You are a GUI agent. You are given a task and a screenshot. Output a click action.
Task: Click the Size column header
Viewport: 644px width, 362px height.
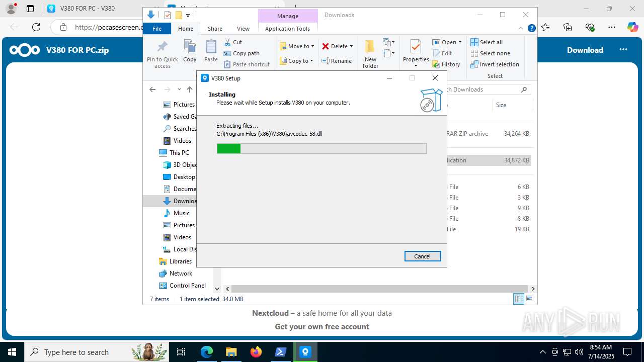click(512, 105)
